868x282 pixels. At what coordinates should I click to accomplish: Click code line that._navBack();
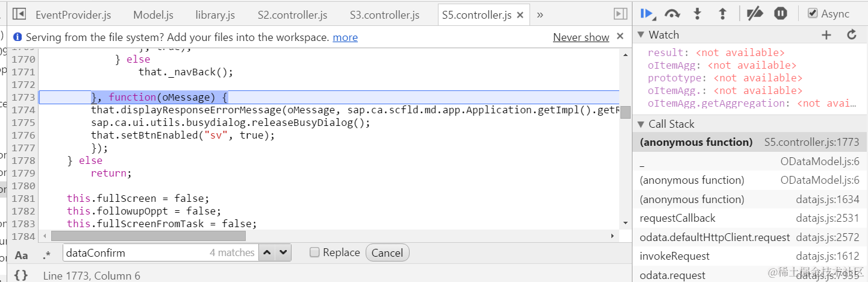(x=186, y=72)
